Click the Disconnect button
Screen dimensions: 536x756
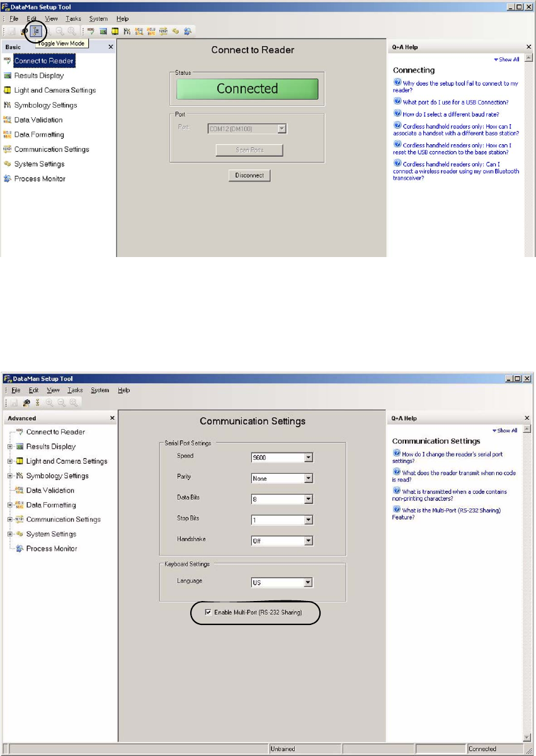coord(249,175)
